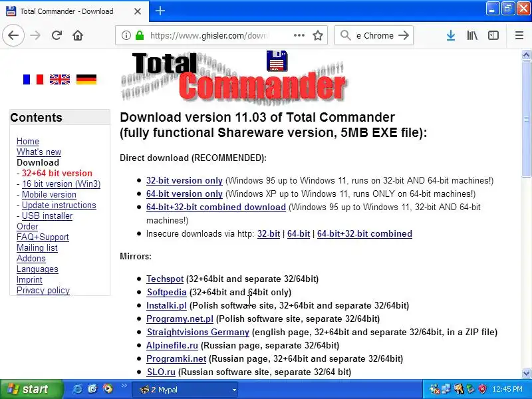Open the USB installer link
The image size is (532, 399).
[47, 215]
